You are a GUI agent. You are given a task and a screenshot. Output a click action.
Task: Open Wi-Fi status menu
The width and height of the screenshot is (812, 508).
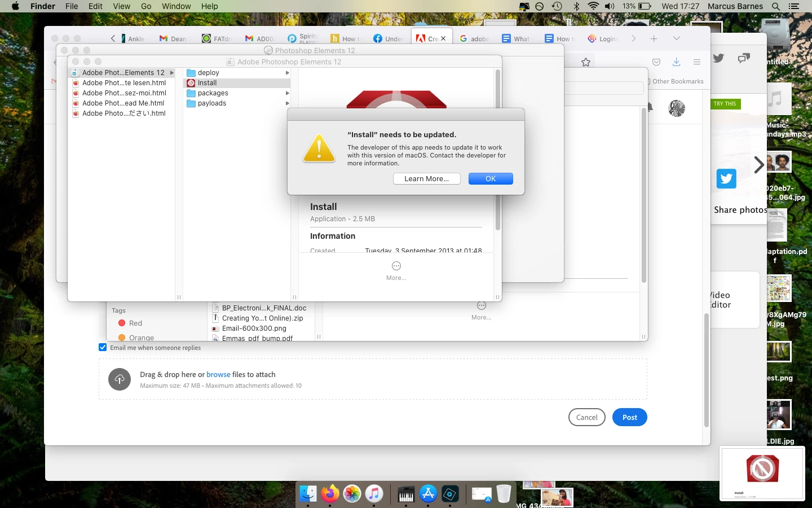pyautogui.click(x=593, y=6)
